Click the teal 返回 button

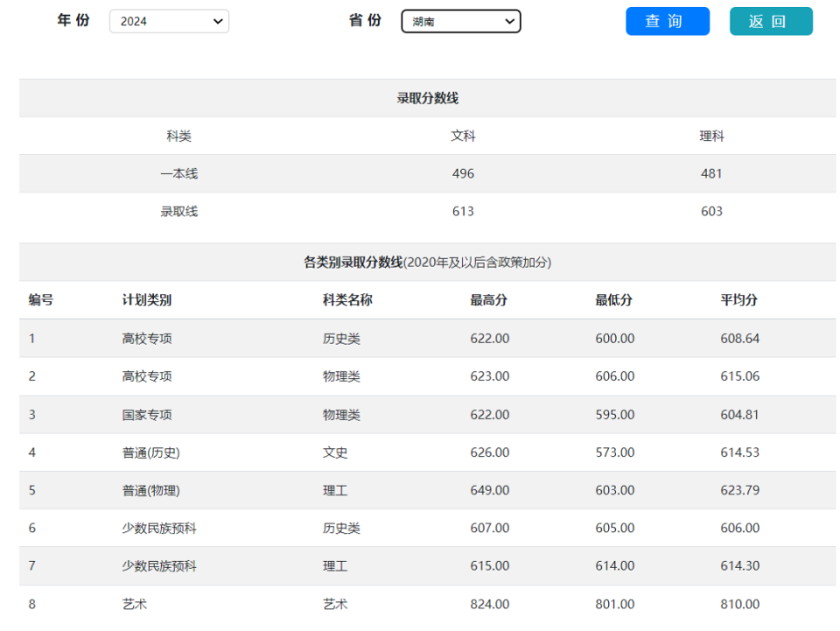(771, 21)
